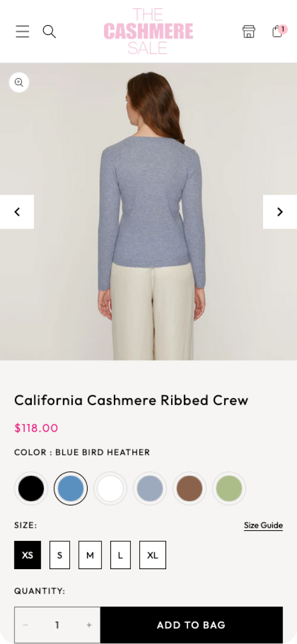Open the shopping bag icon
The image size is (297, 644).
(x=279, y=31)
